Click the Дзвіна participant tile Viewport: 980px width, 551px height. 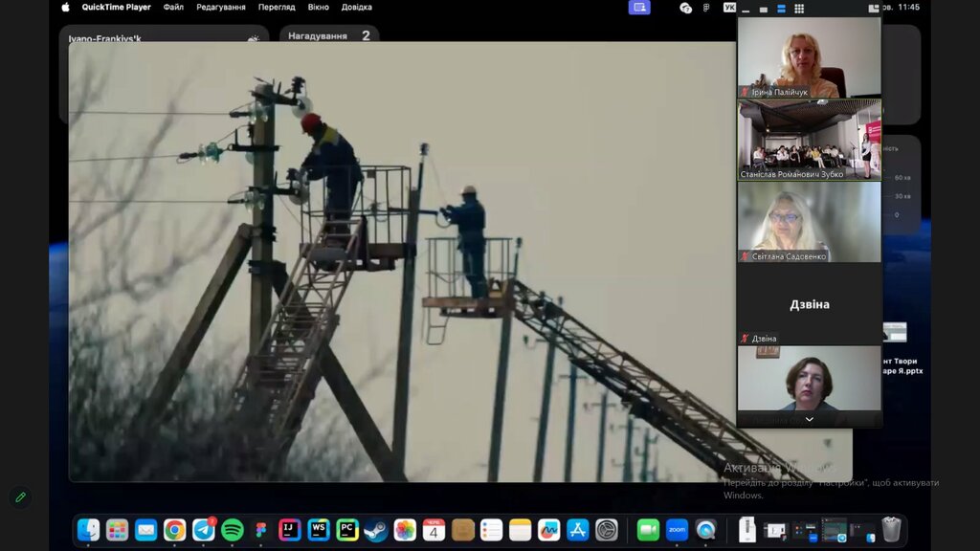click(809, 304)
